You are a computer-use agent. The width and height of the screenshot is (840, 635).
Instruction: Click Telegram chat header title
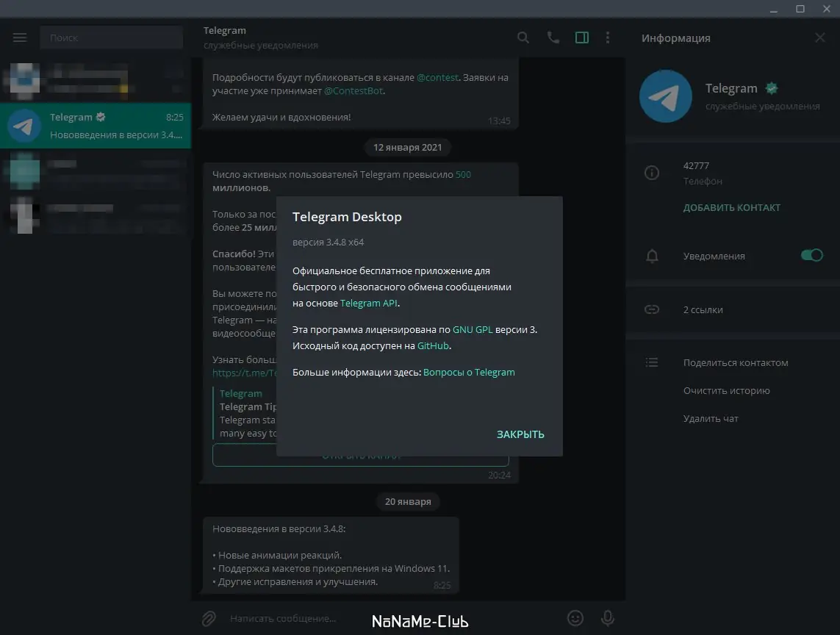coord(224,31)
